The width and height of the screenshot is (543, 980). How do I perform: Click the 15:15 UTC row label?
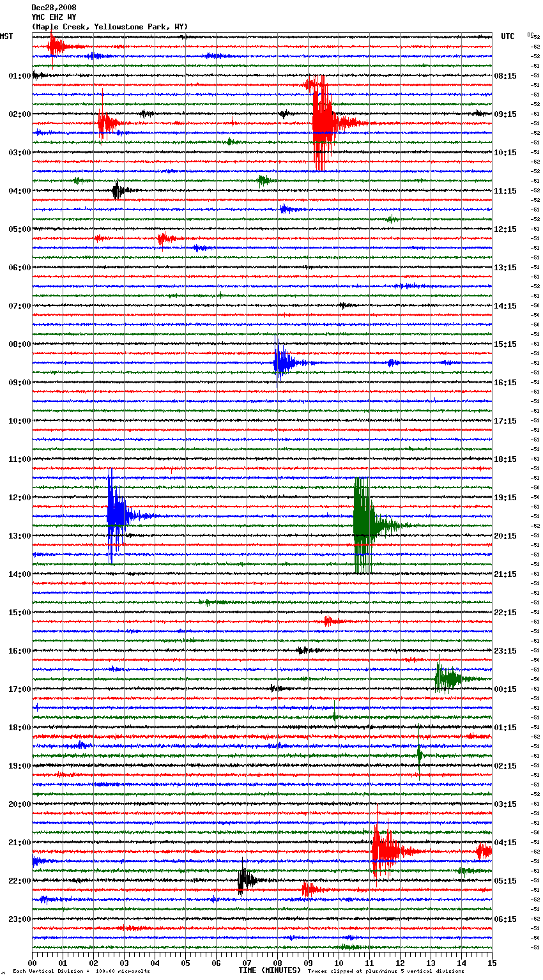(x=505, y=344)
